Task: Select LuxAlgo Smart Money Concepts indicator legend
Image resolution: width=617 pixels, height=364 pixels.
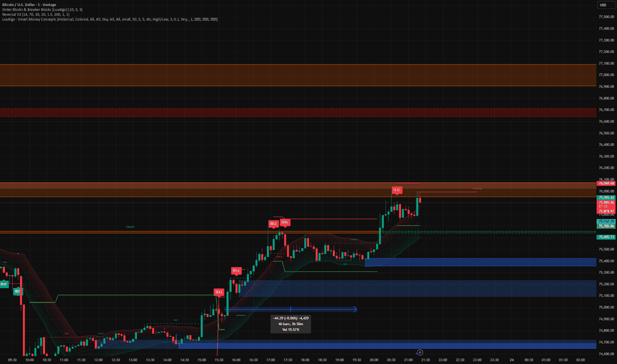Action: pyautogui.click(x=110, y=19)
